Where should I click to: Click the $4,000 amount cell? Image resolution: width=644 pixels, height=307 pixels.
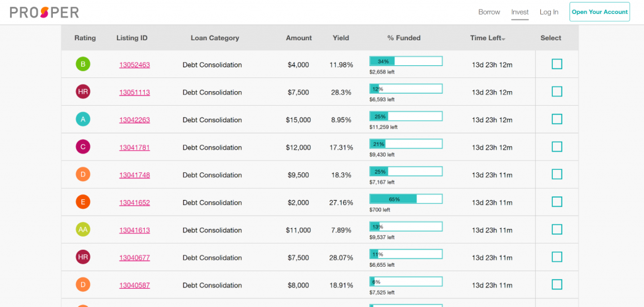coord(299,65)
